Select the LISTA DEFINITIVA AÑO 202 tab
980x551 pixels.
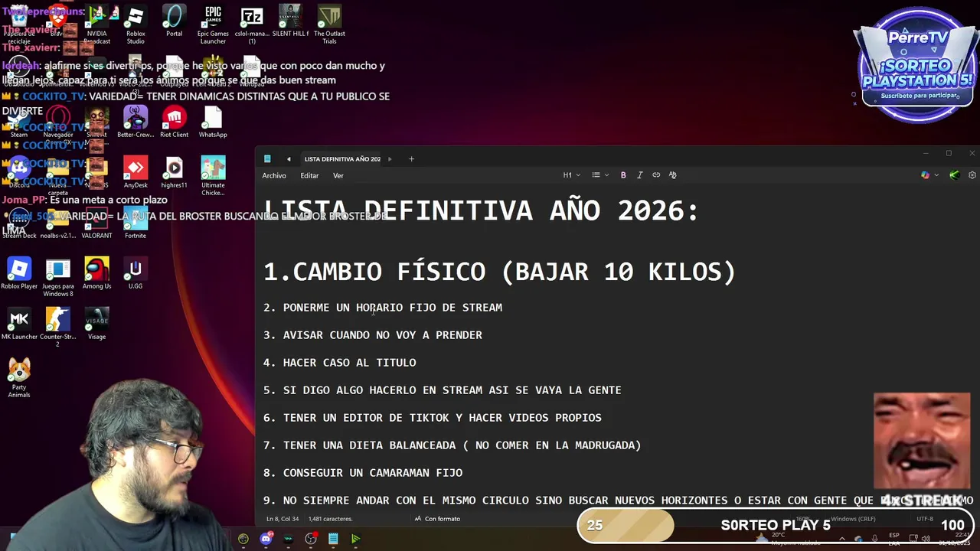pyautogui.click(x=342, y=159)
